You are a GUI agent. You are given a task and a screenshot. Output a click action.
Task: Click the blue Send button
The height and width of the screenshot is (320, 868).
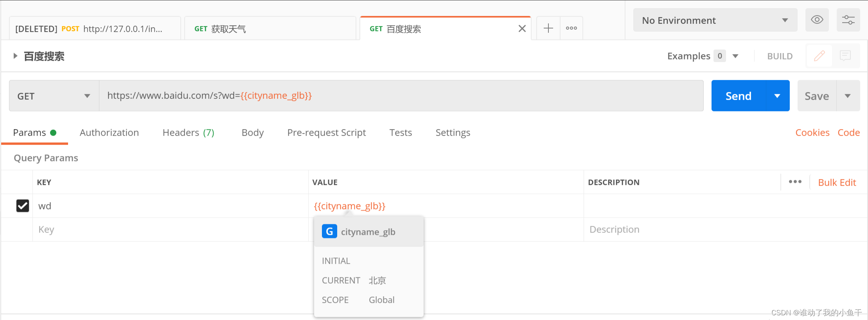point(739,96)
